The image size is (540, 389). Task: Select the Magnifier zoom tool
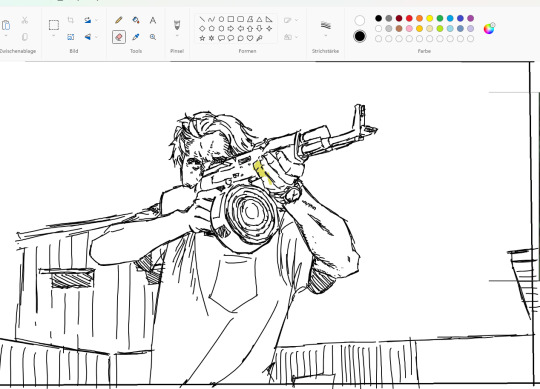[x=153, y=37]
